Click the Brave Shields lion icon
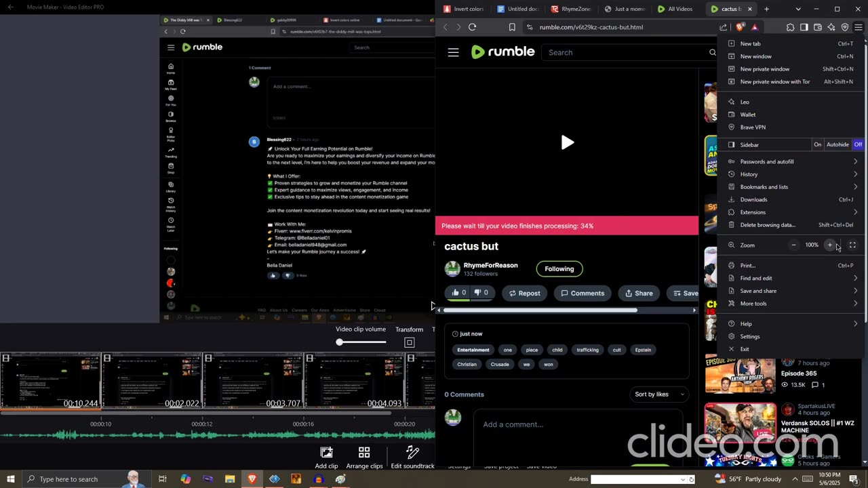 [740, 27]
